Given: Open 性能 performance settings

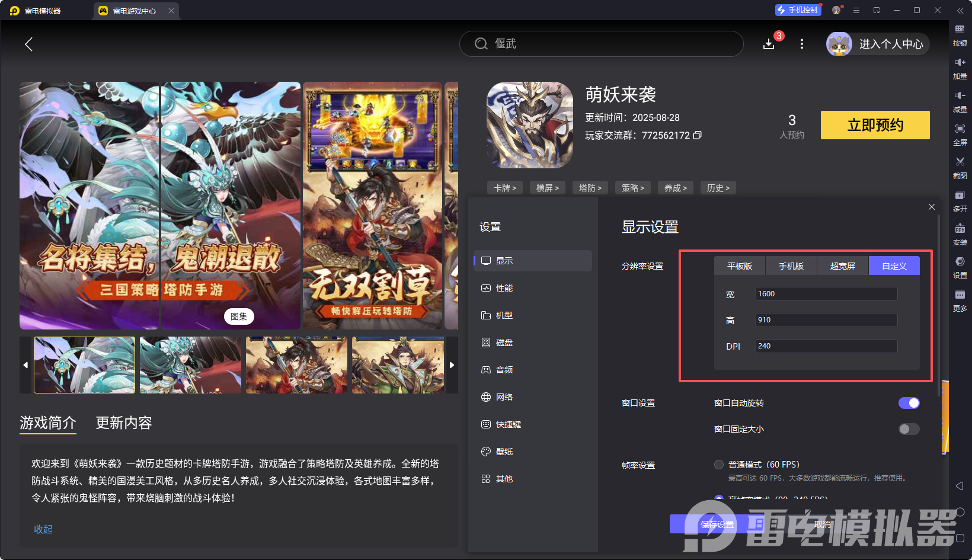Looking at the screenshot, I should pyautogui.click(x=532, y=288).
